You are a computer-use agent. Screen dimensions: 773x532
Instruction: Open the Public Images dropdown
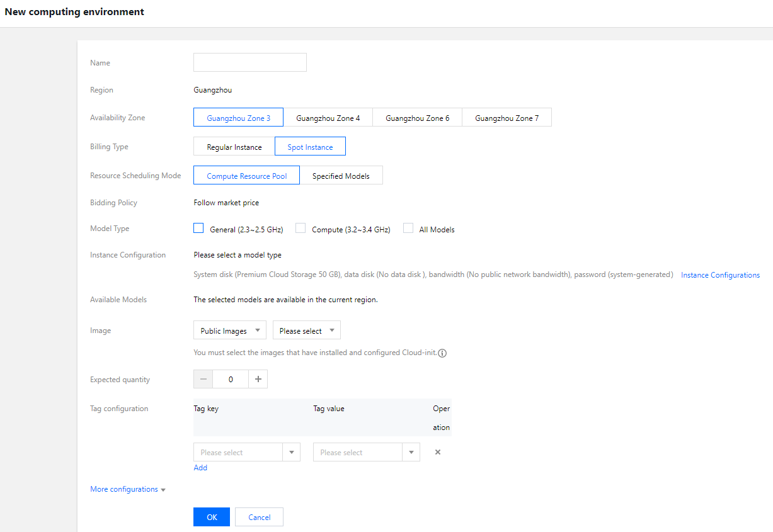[230, 331]
